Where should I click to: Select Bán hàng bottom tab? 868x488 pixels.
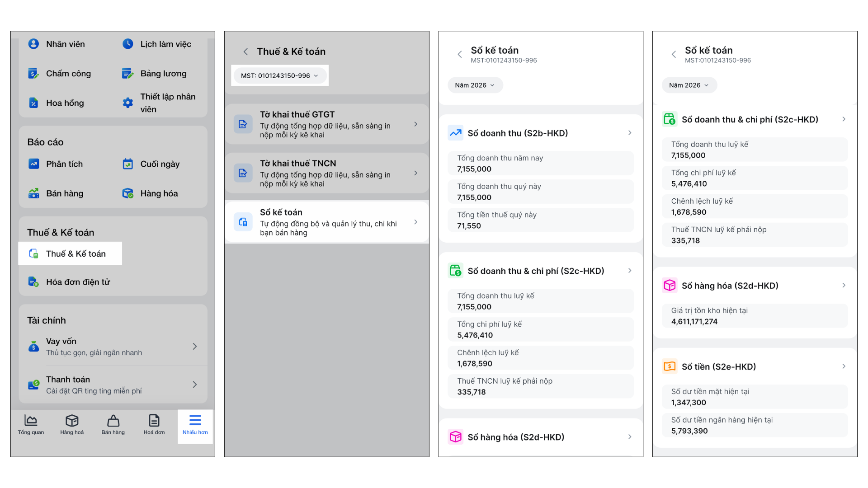(113, 425)
